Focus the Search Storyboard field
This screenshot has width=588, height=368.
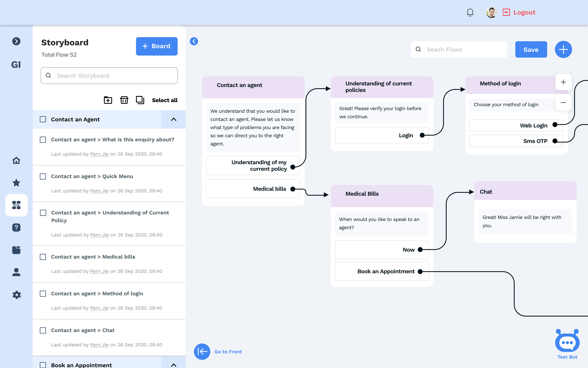109,75
